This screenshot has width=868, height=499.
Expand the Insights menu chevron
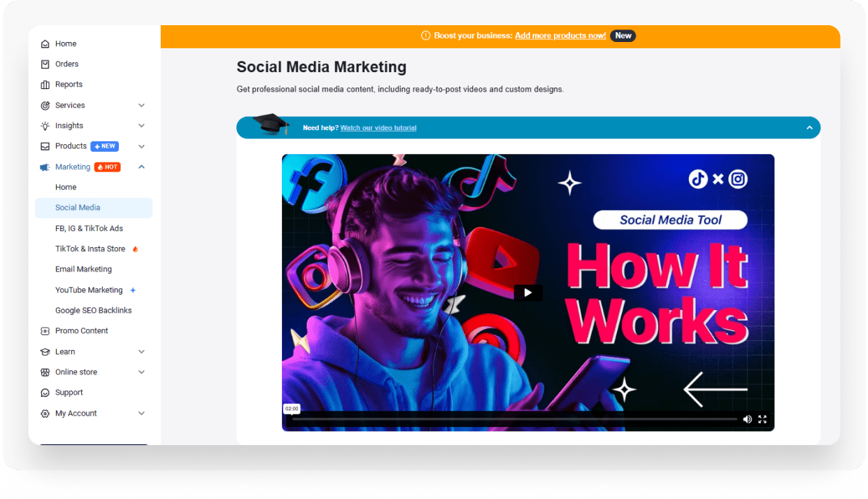[141, 126]
